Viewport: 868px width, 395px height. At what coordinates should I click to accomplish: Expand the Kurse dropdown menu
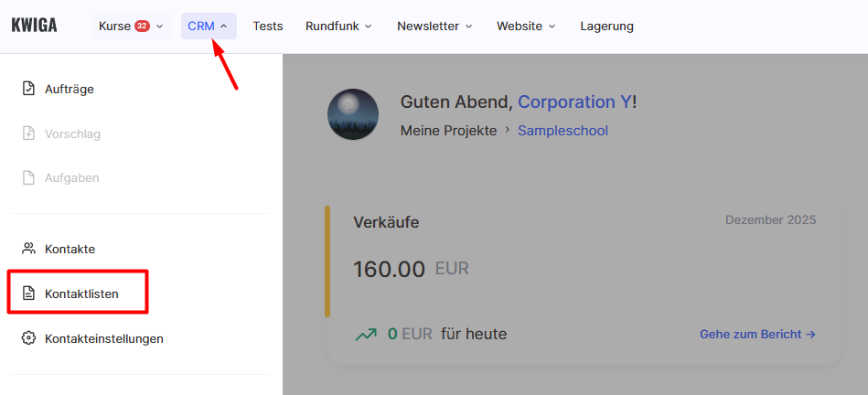pyautogui.click(x=132, y=27)
